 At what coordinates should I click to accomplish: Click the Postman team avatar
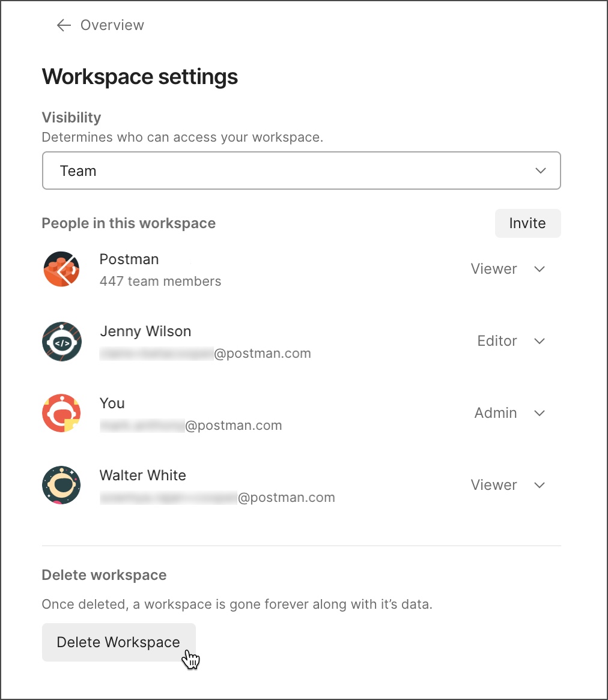point(62,269)
